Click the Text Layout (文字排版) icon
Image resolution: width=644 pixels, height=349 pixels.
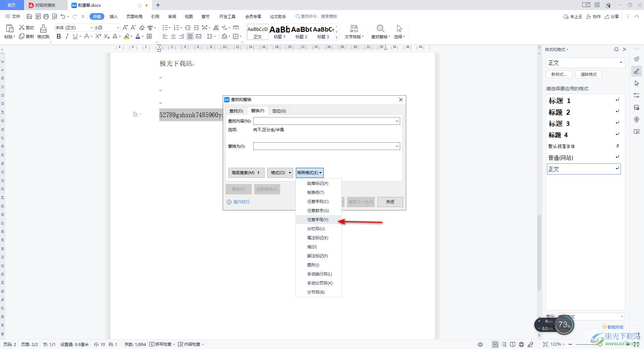[x=354, y=29]
